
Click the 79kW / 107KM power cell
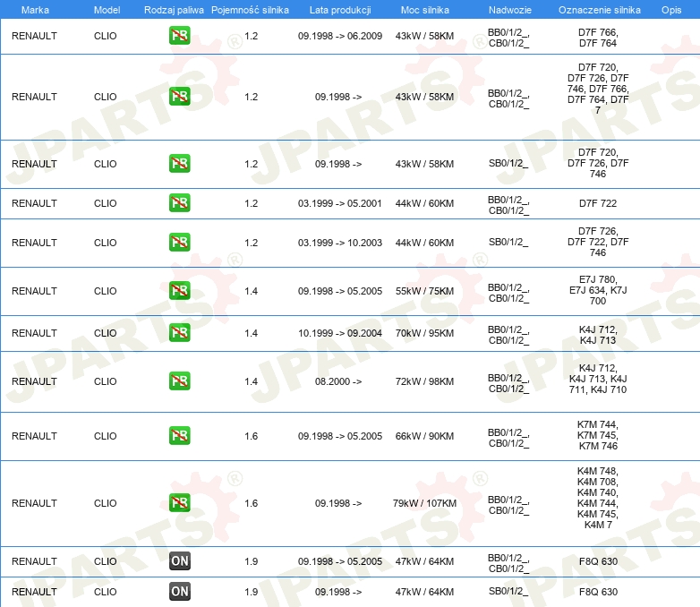pos(424,503)
